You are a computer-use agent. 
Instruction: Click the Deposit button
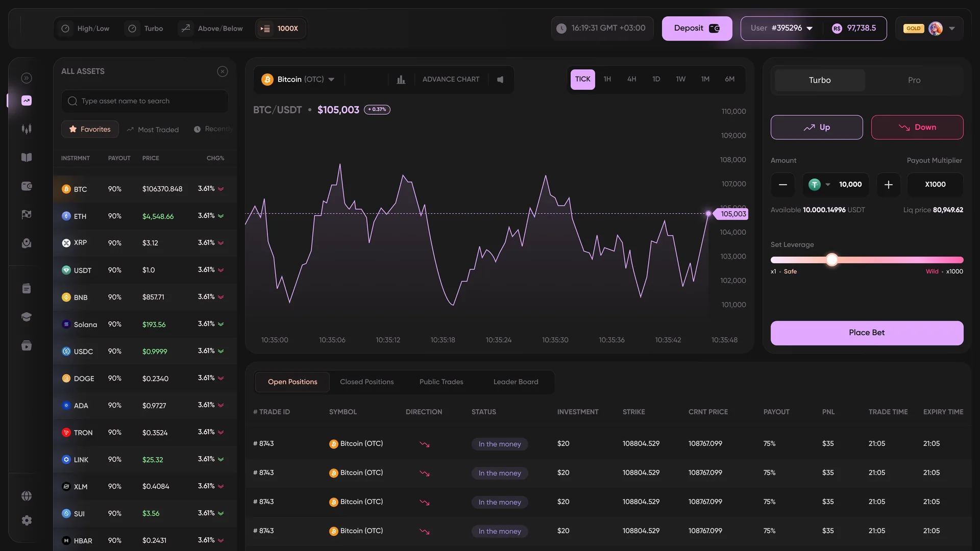(x=697, y=29)
